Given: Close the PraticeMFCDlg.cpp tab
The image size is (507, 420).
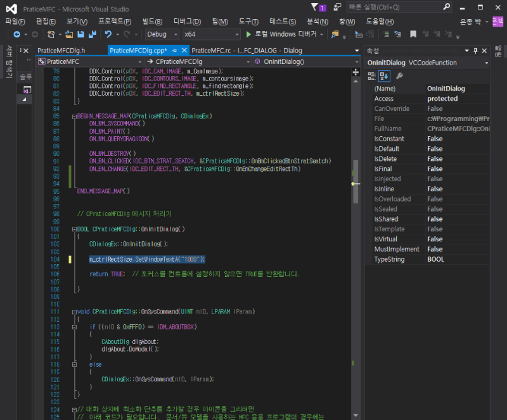Looking at the screenshot, I should 184,50.
